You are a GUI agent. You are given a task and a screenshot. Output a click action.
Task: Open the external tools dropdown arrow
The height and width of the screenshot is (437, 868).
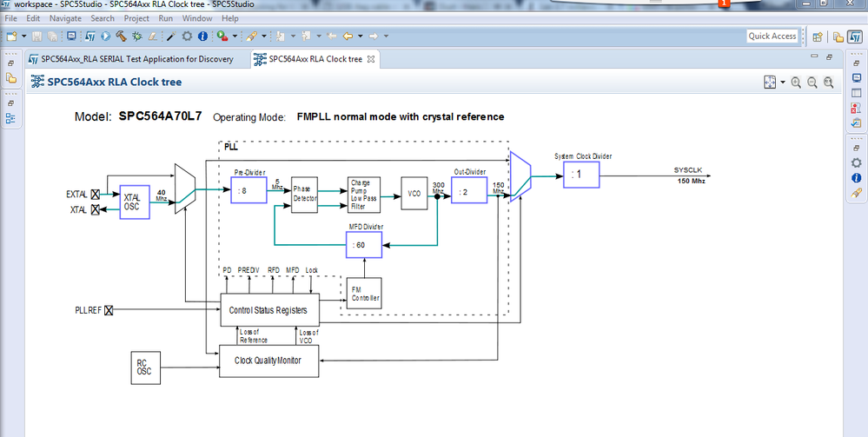[x=235, y=36]
